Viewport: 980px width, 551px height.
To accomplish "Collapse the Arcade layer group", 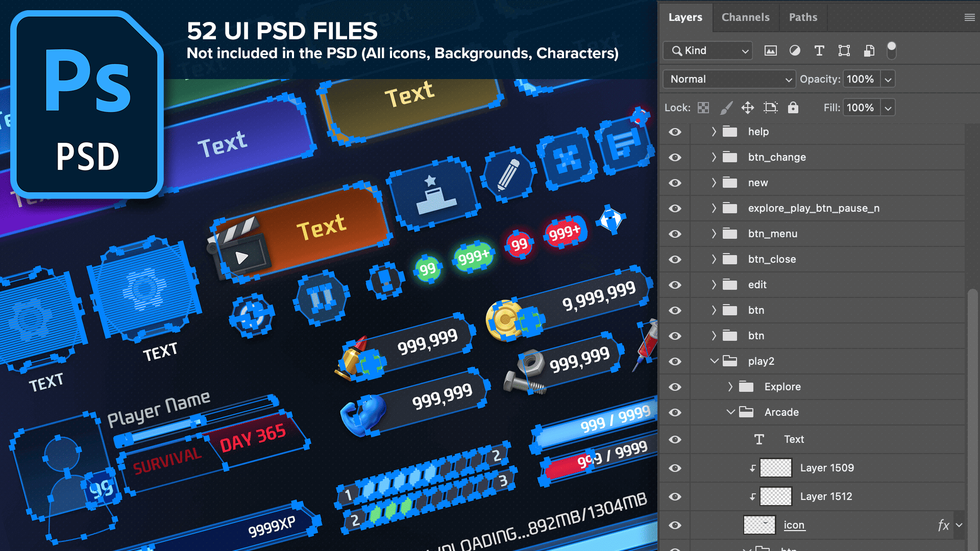I will click(x=730, y=412).
